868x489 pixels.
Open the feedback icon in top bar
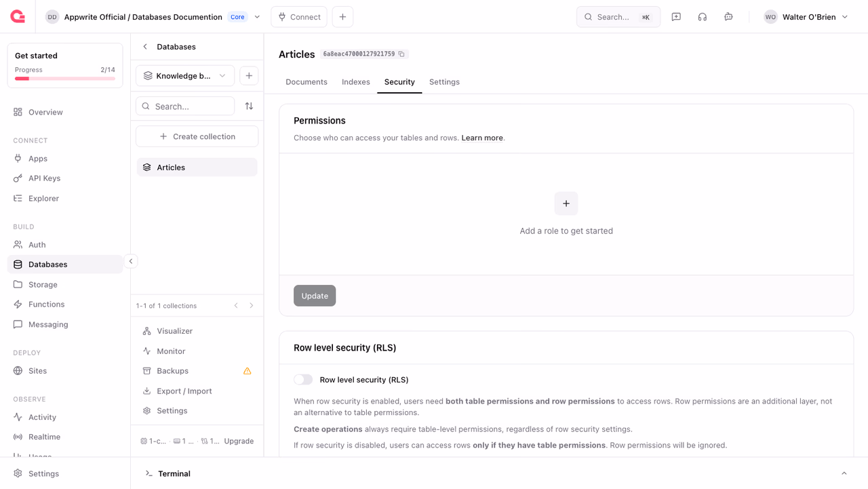(676, 17)
